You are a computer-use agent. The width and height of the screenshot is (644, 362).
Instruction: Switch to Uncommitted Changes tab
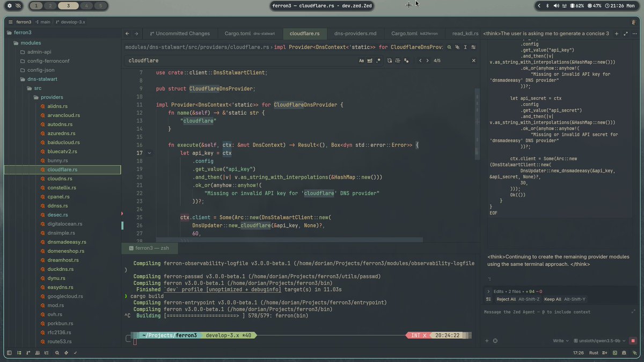[179, 33]
